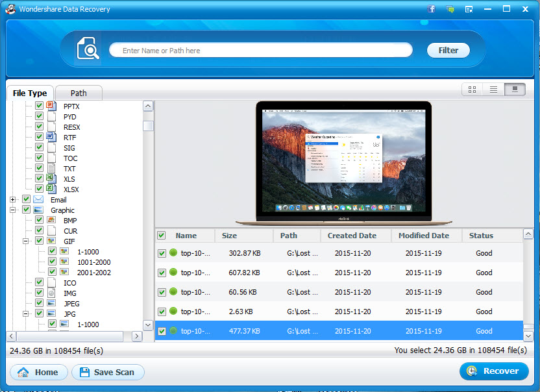Click the tree horizontal scrollbar track
Viewport: 540px width, 392px height.
tap(74, 336)
